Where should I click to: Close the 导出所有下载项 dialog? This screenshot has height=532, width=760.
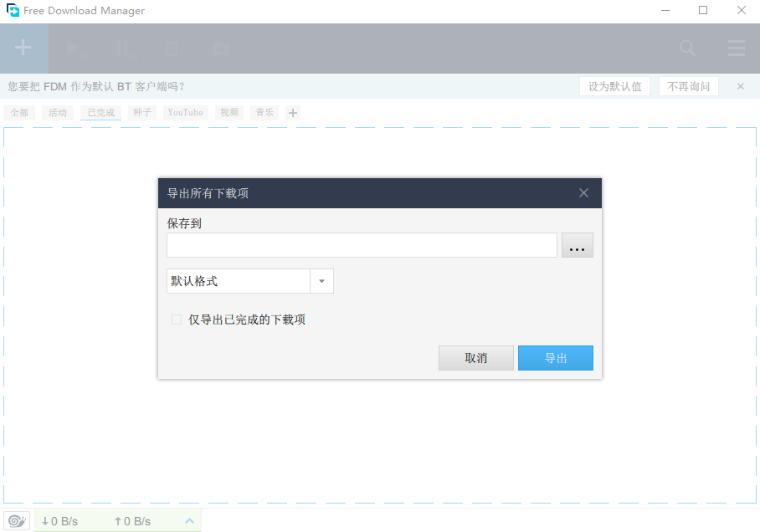tap(583, 193)
